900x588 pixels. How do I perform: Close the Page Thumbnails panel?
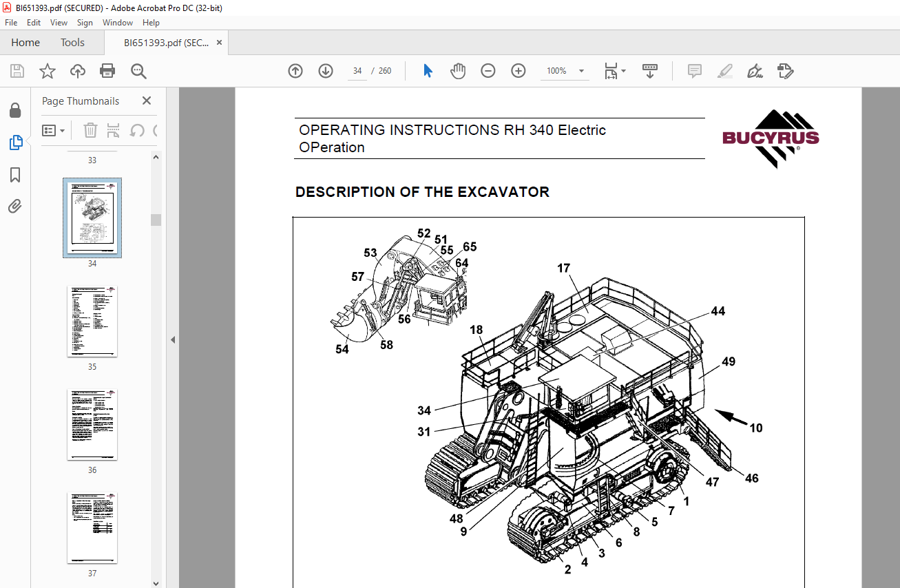point(147,101)
